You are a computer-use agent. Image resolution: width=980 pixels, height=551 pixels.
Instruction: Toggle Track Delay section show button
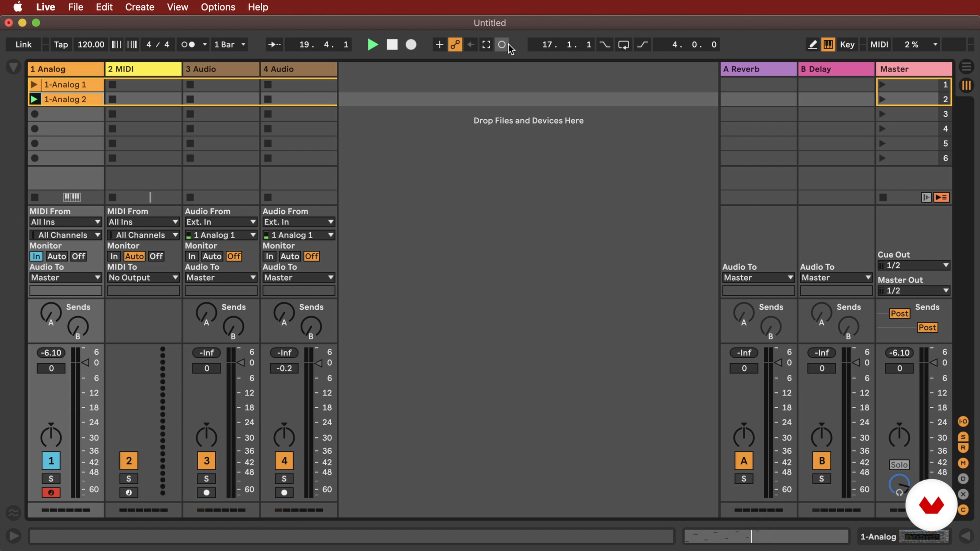[x=963, y=478]
